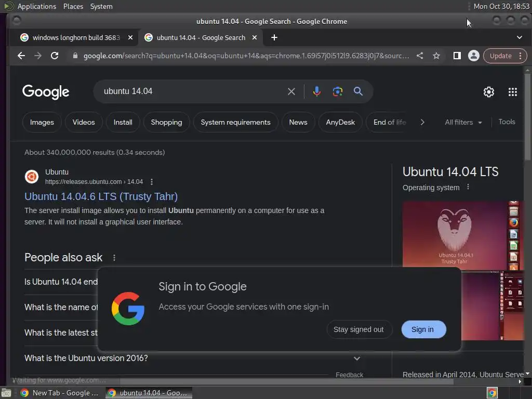532x399 pixels.
Task: Expand the What is the latest question
Action: pyautogui.click(x=61, y=333)
